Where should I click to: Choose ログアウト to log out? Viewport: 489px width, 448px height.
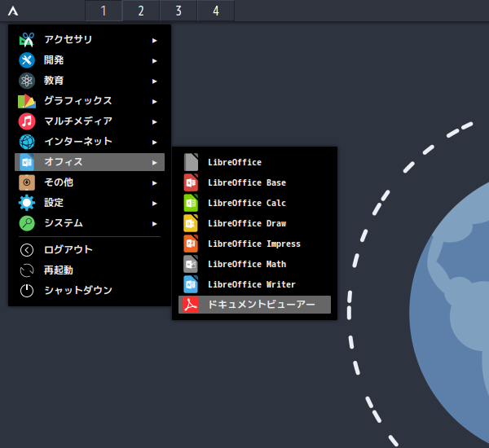pos(90,250)
